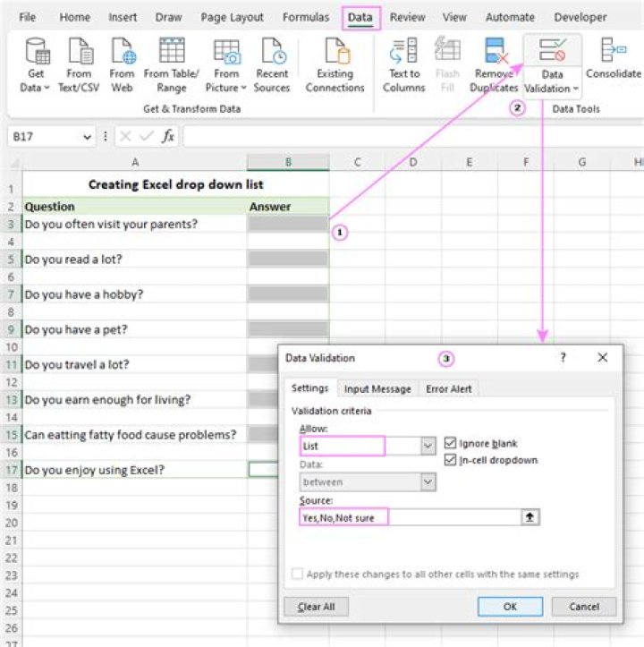Screen dimensions: 644x647
Task: Open Recent Sources icon
Action: [272, 52]
